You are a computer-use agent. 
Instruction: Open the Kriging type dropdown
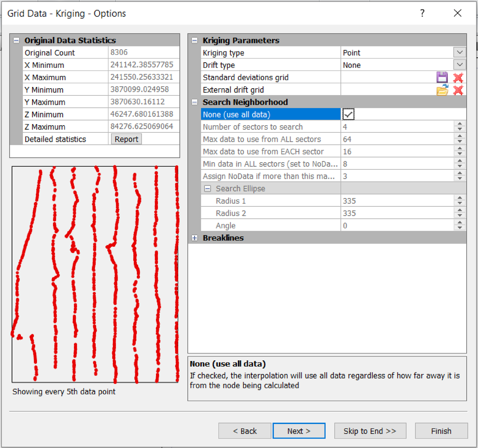tap(460, 53)
